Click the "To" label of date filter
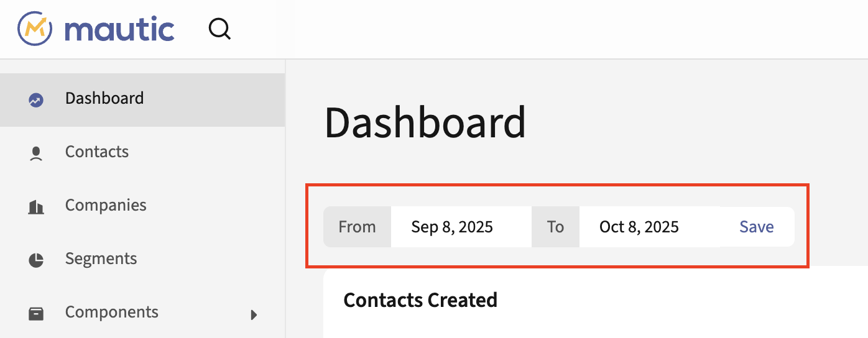 point(555,227)
